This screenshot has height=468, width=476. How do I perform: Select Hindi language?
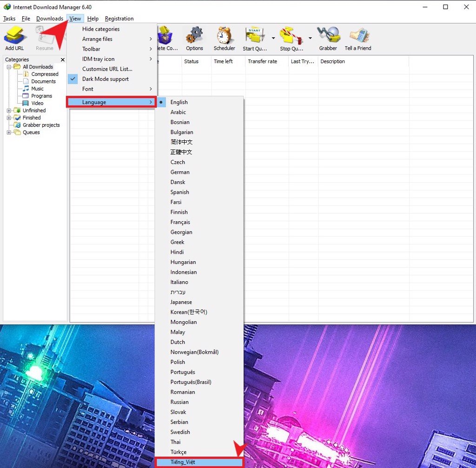pos(199,252)
